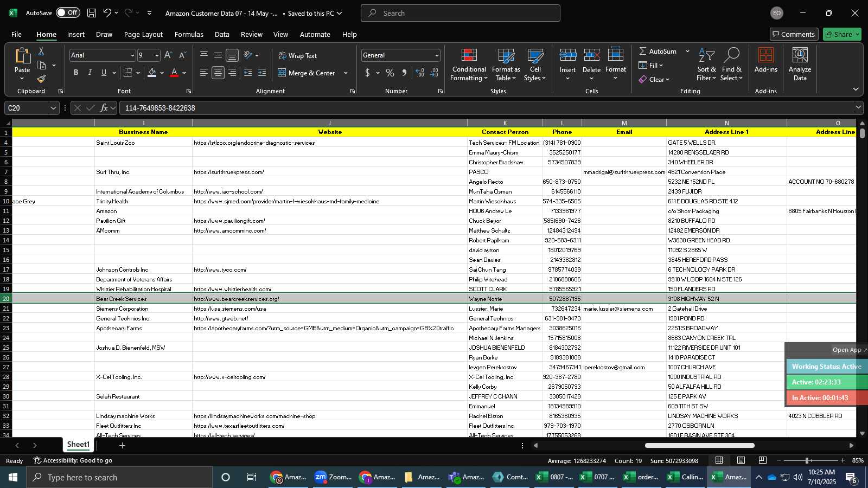
Task: Toggle middle vertical alignment
Action: tap(218, 55)
